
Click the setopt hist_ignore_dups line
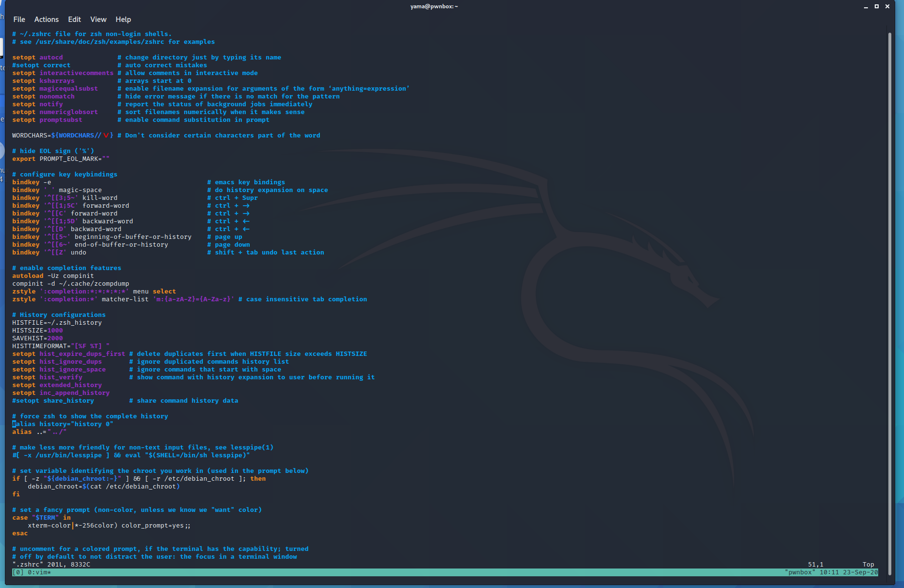151,362
